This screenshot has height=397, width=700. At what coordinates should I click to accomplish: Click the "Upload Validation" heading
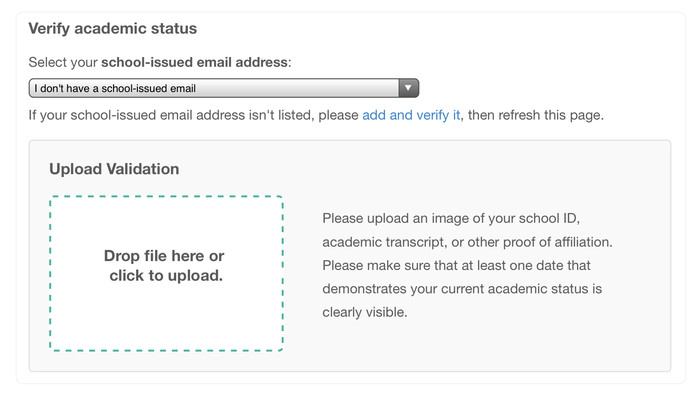(114, 169)
